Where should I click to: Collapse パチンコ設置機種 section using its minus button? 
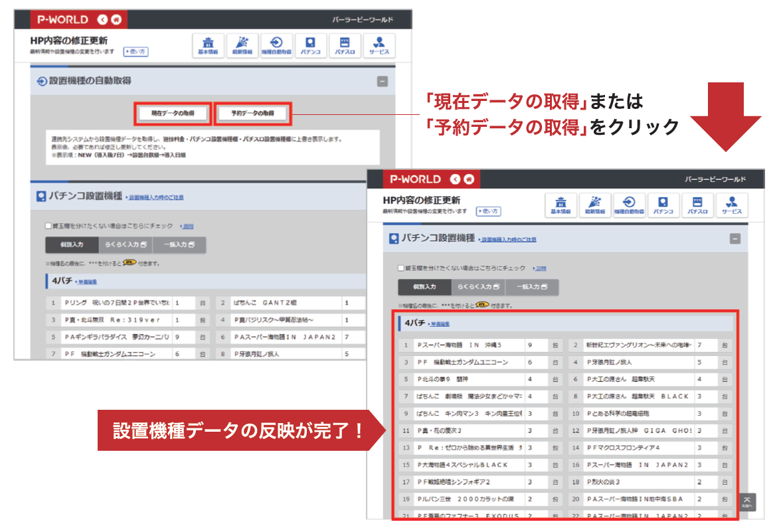click(735, 239)
